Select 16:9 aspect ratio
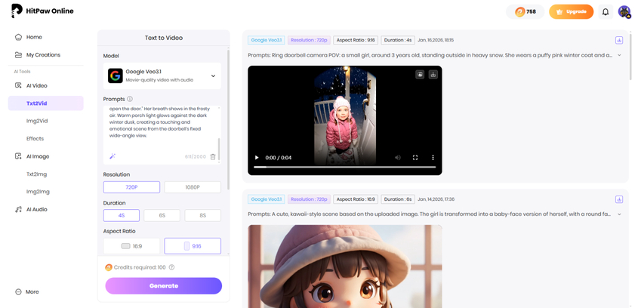The image size is (644, 308). pyautogui.click(x=131, y=246)
